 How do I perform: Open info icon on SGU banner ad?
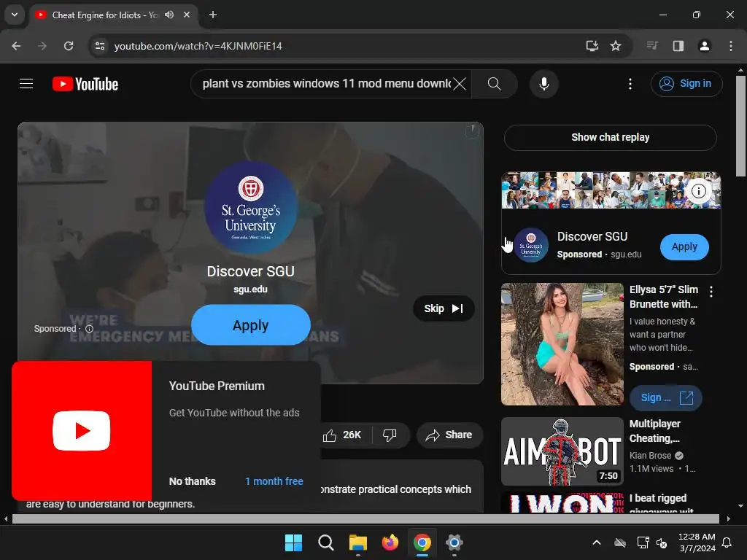pyautogui.click(x=698, y=192)
